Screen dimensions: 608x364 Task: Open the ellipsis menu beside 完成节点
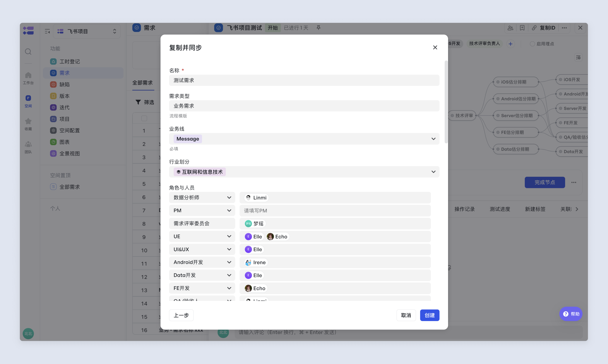pyautogui.click(x=574, y=183)
